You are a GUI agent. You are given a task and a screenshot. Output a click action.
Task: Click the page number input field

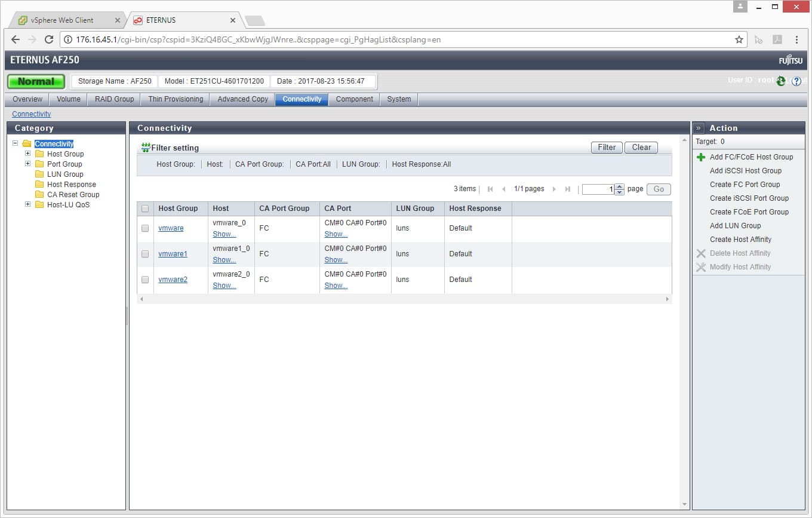[x=598, y=189]
